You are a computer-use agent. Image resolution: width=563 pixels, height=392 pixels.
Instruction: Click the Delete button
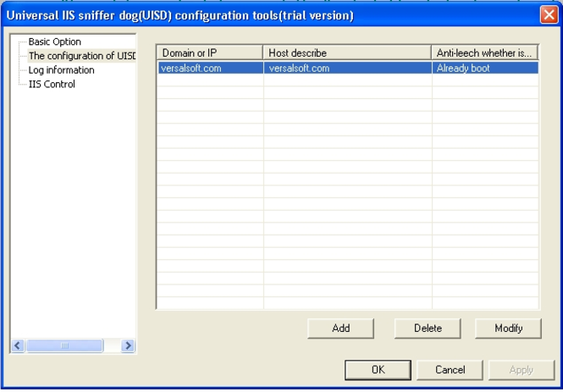pyautogui.click(x=428, y=329)
